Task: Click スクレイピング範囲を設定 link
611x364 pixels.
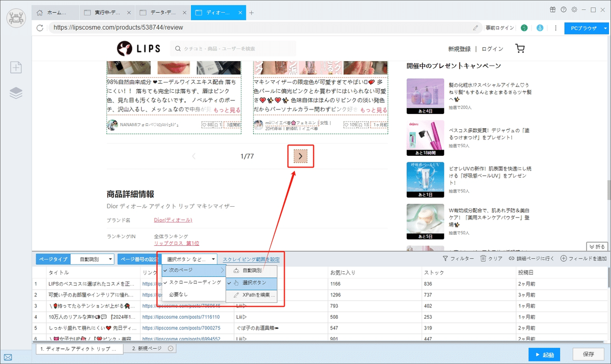Action: [252, 259]
